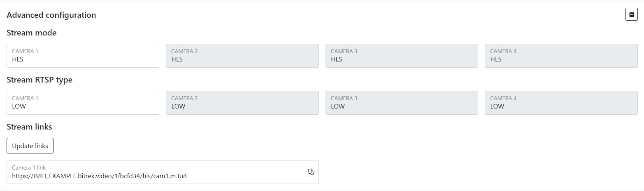The width and height of the screenshot is (644, 191).
Task: Click the Stream links section heading
Action: (29, 127)
